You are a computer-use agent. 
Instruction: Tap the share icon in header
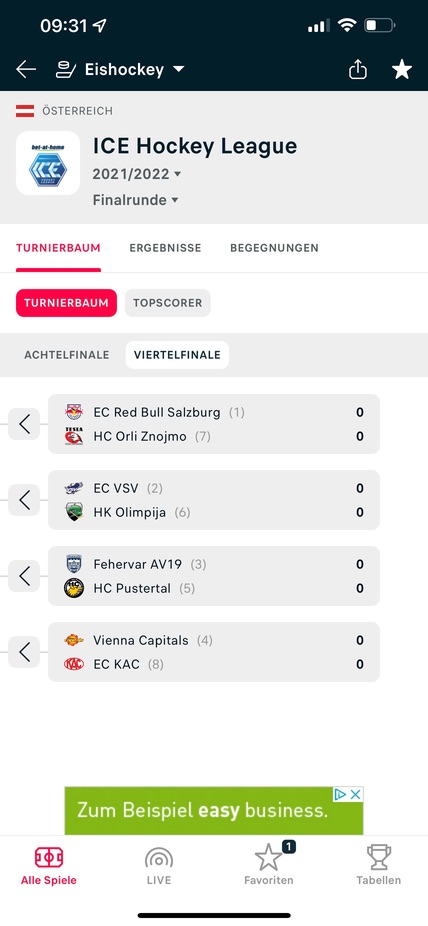(358, 70)
